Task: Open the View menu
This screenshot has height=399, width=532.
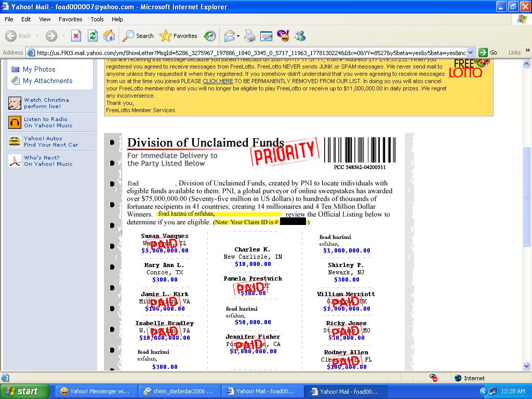Action: (x=45, y=19)
